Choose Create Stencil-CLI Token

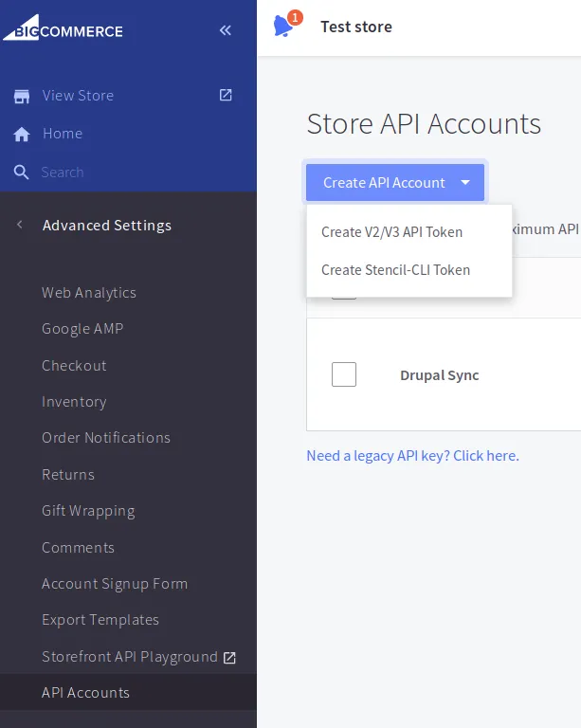click(x=395, y=270)
